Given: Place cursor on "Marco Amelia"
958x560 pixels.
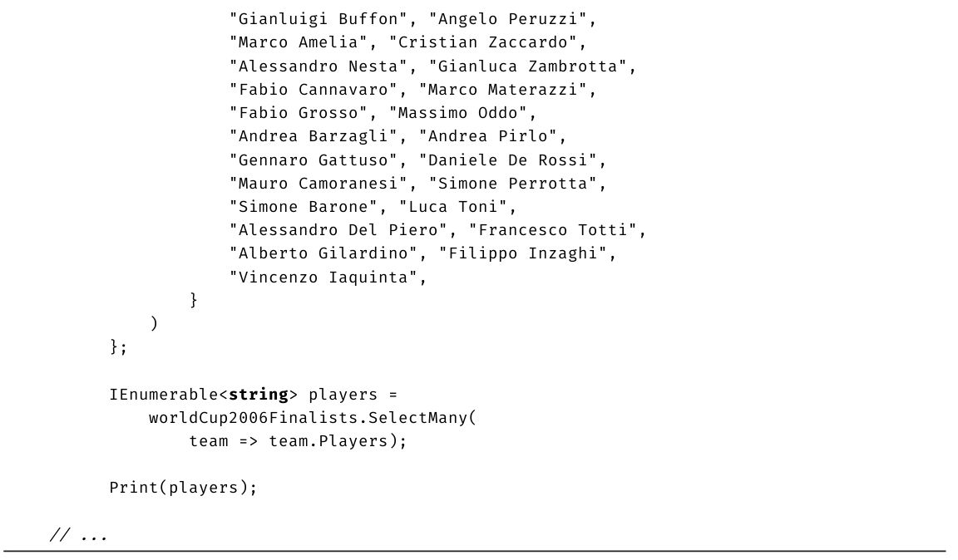Looking at the screenshot, I should pyautogui.click(x=299, y=42).
